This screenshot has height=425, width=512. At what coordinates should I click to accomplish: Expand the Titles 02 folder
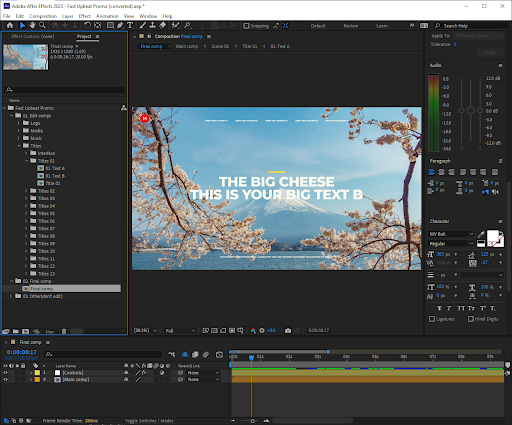[x=26, y=191]
